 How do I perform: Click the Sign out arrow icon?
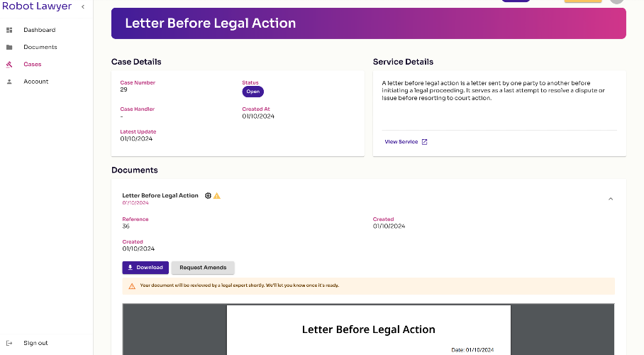point(9,343)
